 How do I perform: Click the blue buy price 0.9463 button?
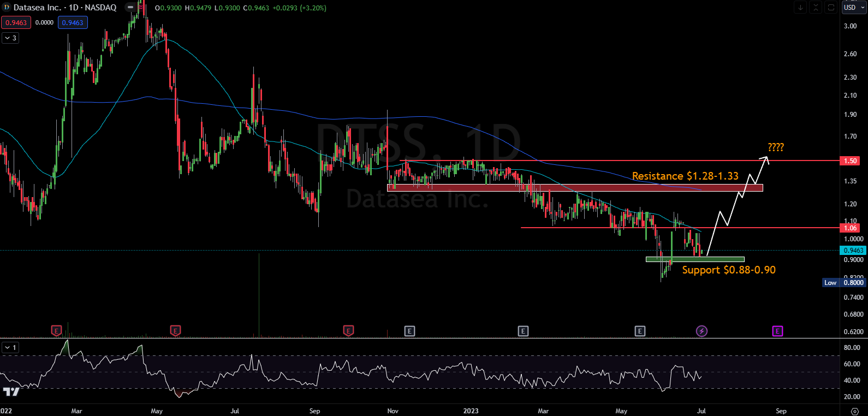point(73,22)
